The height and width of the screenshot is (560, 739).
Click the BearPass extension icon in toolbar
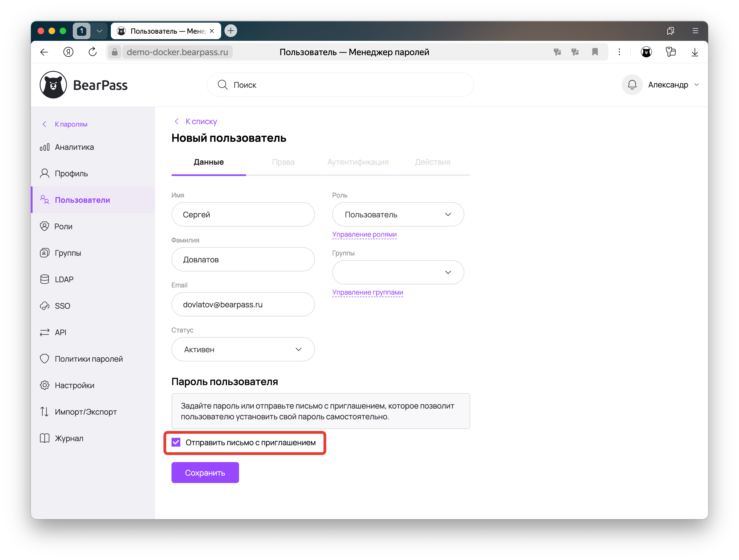(646, 52)
